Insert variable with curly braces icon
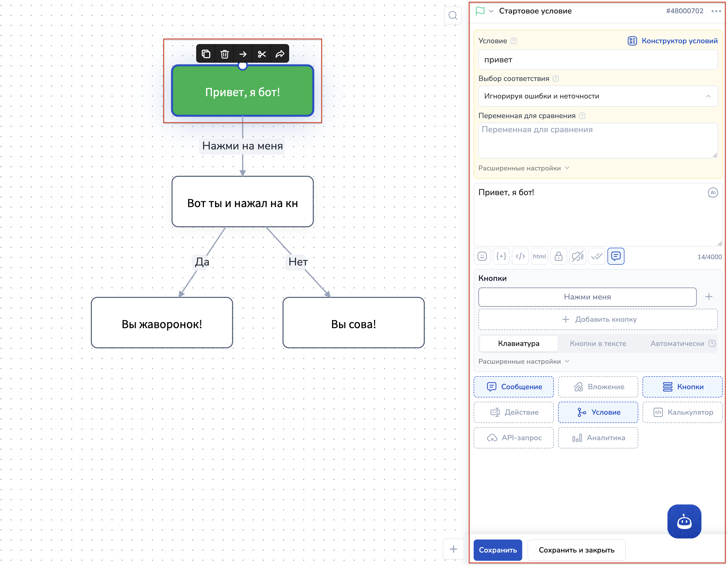The image size is (728, 565). click(501, 256)
